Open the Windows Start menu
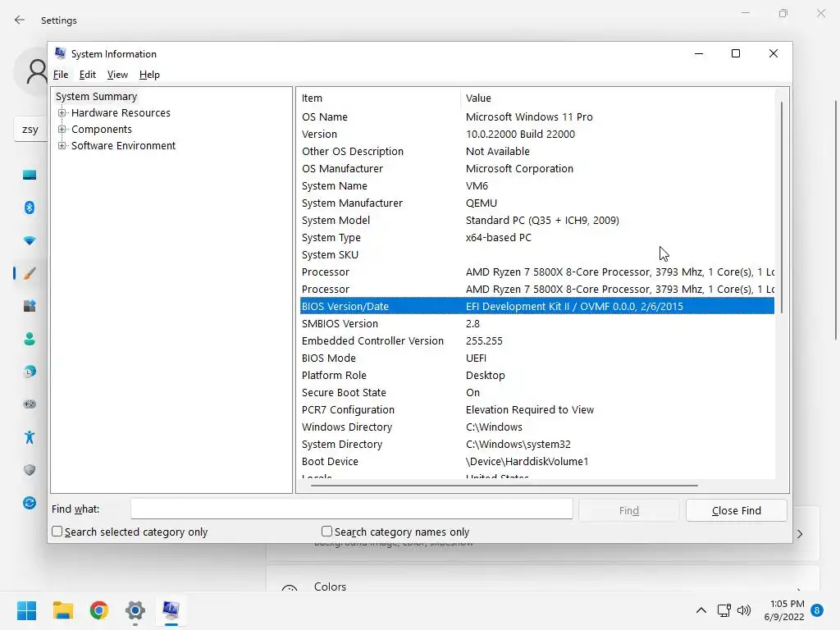The width and height of the screenshot is (840, 630). pyautogui.click(x=26, y=610)
